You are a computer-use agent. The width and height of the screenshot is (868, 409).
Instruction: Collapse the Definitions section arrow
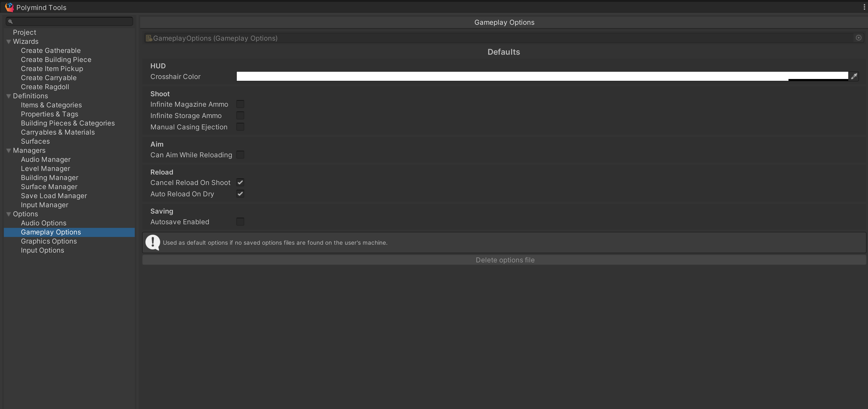[9, 96]
